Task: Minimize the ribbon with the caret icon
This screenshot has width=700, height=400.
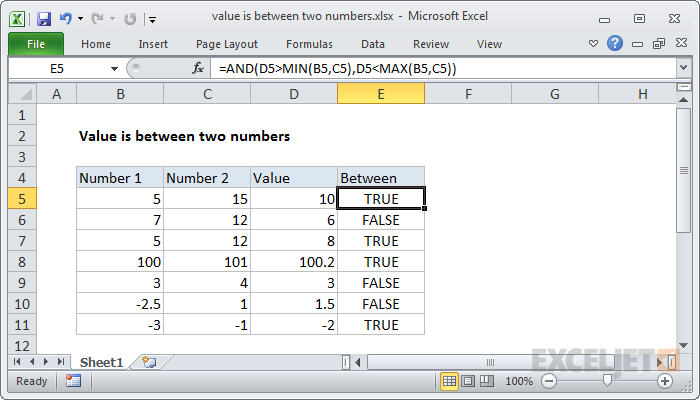Action: pos(593,44)
